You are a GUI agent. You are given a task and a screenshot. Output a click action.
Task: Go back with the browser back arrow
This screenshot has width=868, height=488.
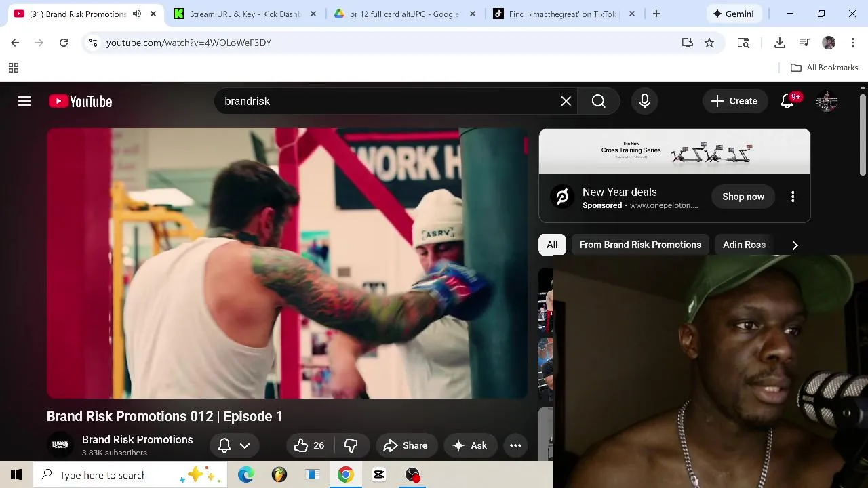tap(15, 43)
